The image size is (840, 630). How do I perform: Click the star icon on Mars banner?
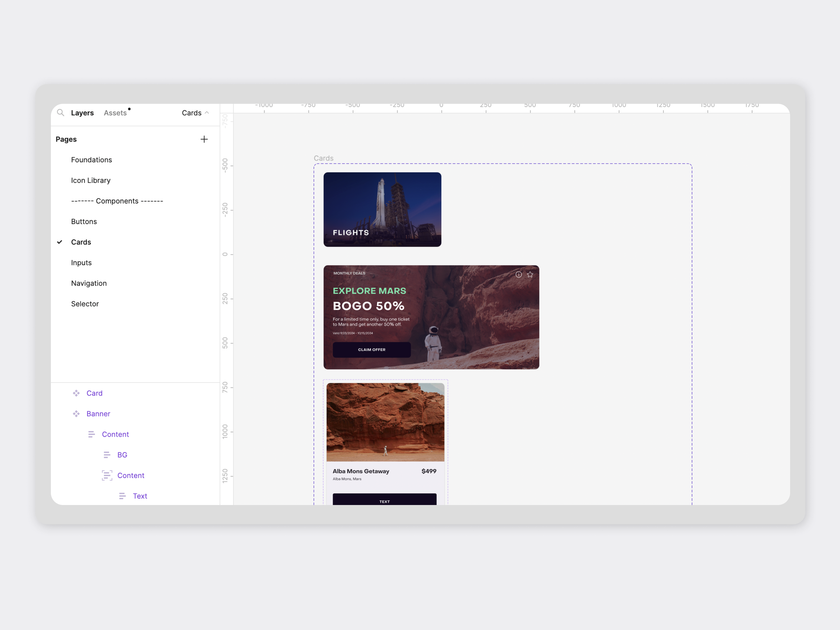530,275
